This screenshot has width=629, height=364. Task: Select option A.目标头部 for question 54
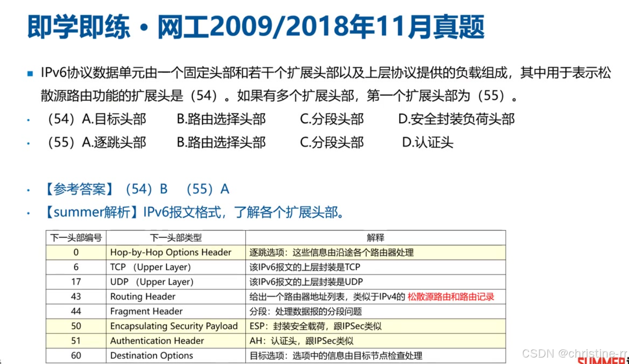(x=114, y=119)
